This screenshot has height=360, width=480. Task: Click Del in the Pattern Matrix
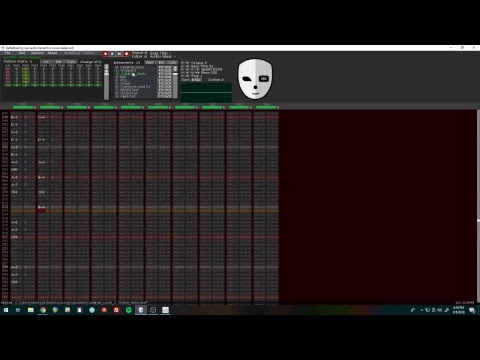(x=58, y=62)
